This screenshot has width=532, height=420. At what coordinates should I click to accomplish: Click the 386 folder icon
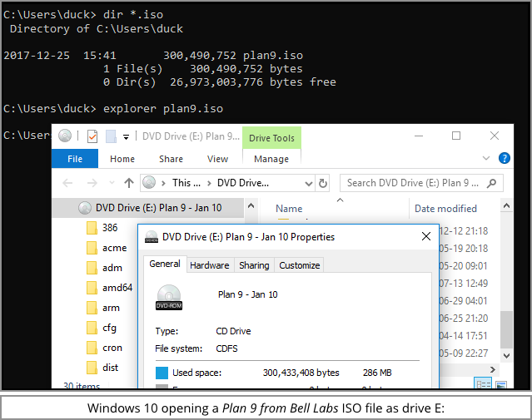click(92, 228)
